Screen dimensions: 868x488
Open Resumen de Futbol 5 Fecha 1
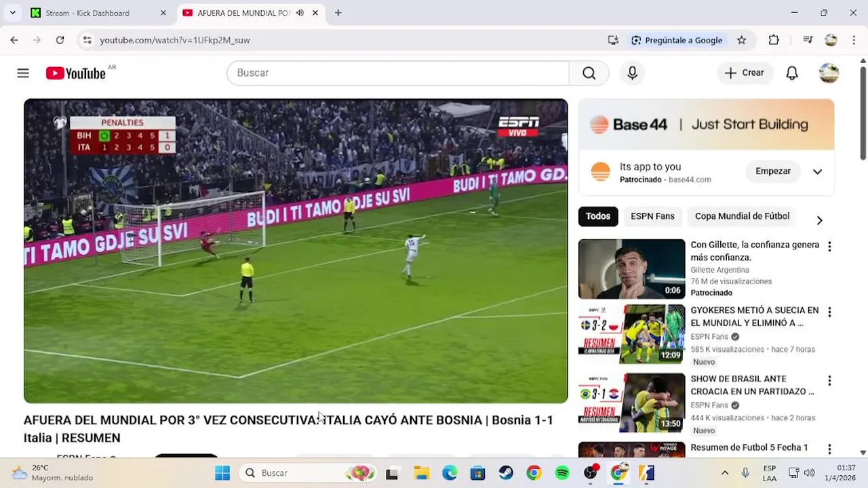(x=749, y=447)
